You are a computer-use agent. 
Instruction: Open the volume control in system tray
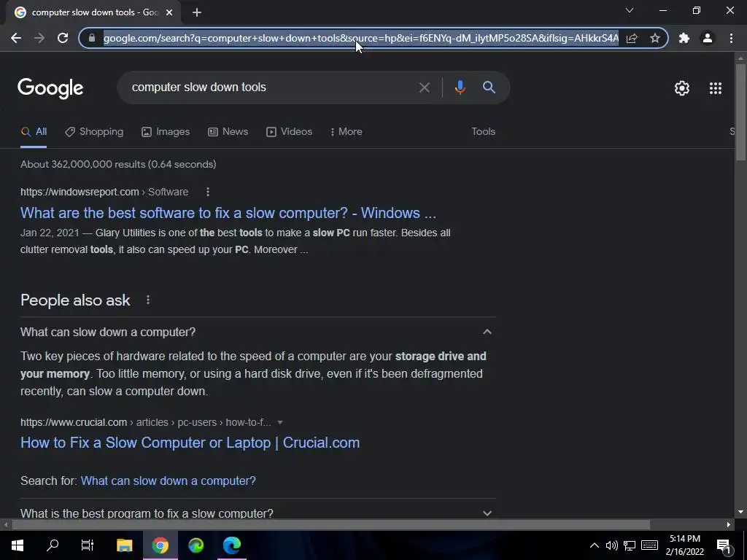tap(612, 545)
